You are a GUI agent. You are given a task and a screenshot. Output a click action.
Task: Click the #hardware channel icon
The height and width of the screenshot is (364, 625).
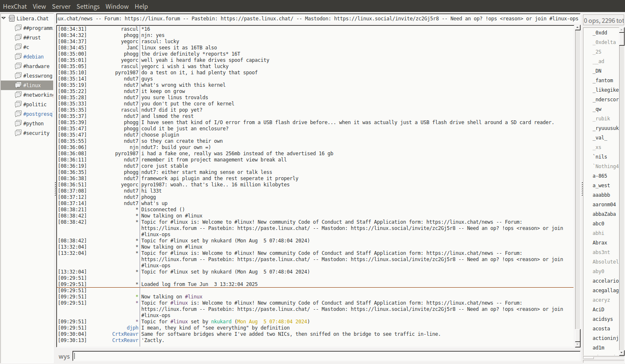pos(18,66)
